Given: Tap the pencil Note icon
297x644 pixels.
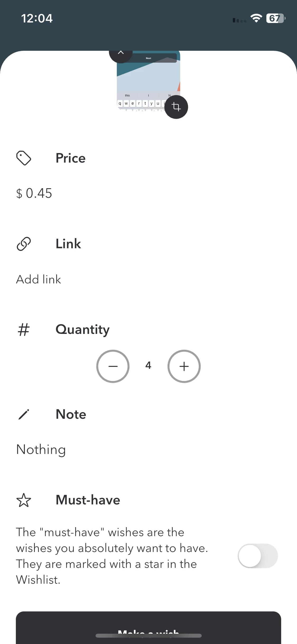Looking at the screenshot, I should pos(24,414).
